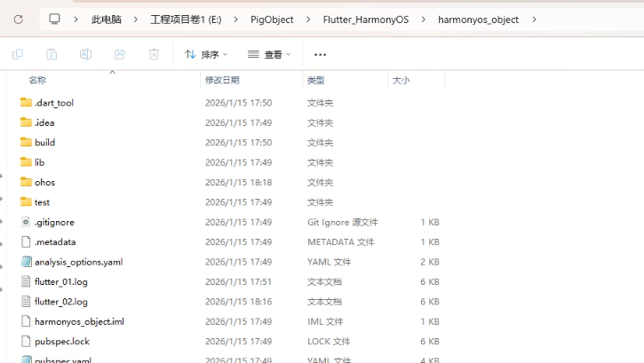Sort by the 大小 column header

pyautogui.click(x=401, y=80)
